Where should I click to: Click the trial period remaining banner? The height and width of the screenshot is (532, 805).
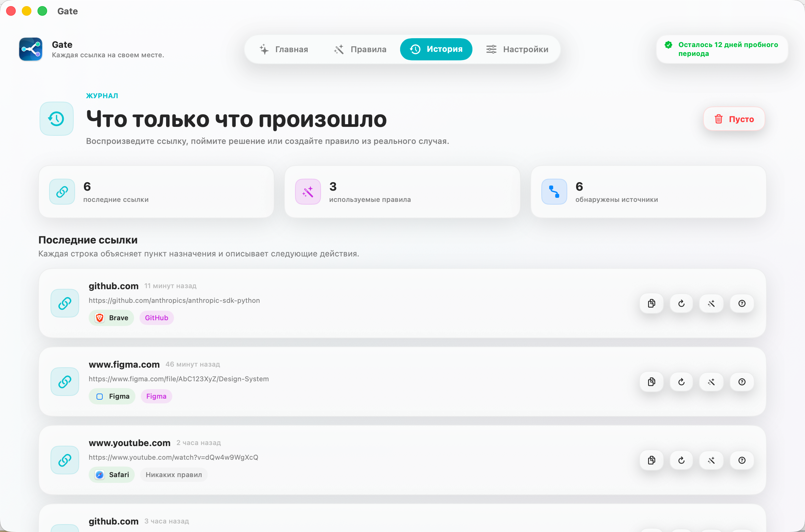pyautogui.click(x=722, y=49)
